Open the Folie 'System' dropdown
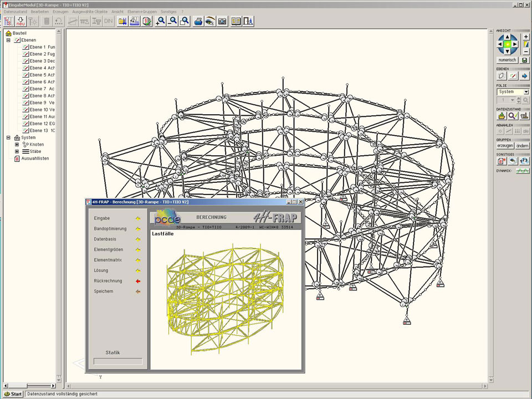The image size is (532, 399). tap(526, 92)
